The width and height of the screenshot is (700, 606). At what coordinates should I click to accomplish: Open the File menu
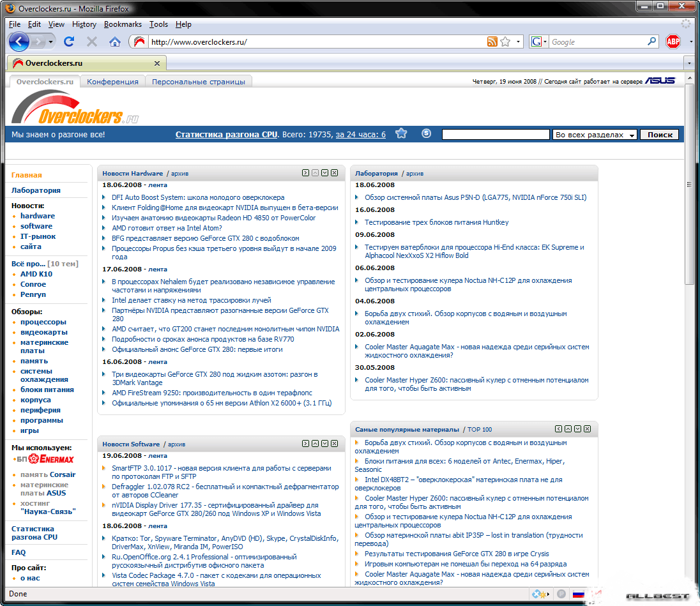[x=15, y=24]
